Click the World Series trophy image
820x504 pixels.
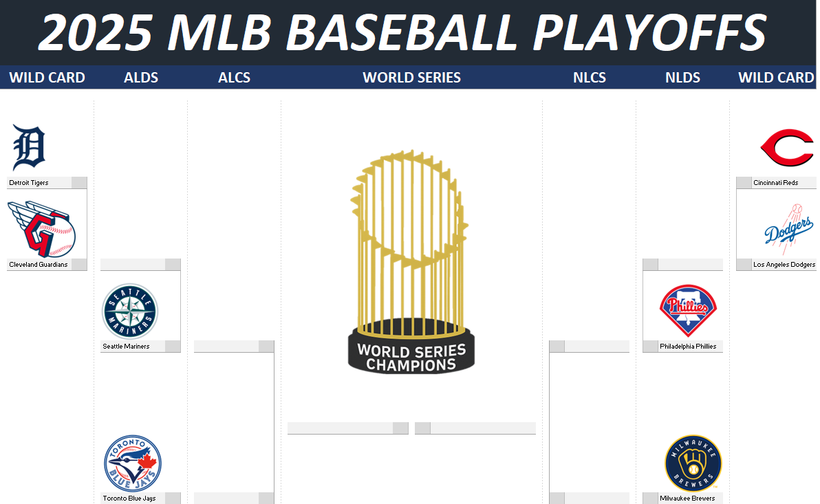point(411,261)
